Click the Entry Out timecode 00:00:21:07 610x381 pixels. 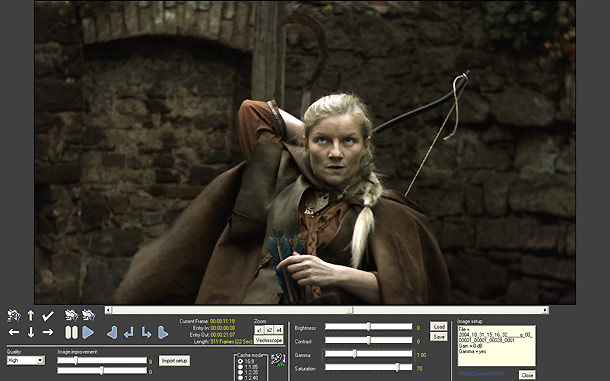(x=222, y=335)
